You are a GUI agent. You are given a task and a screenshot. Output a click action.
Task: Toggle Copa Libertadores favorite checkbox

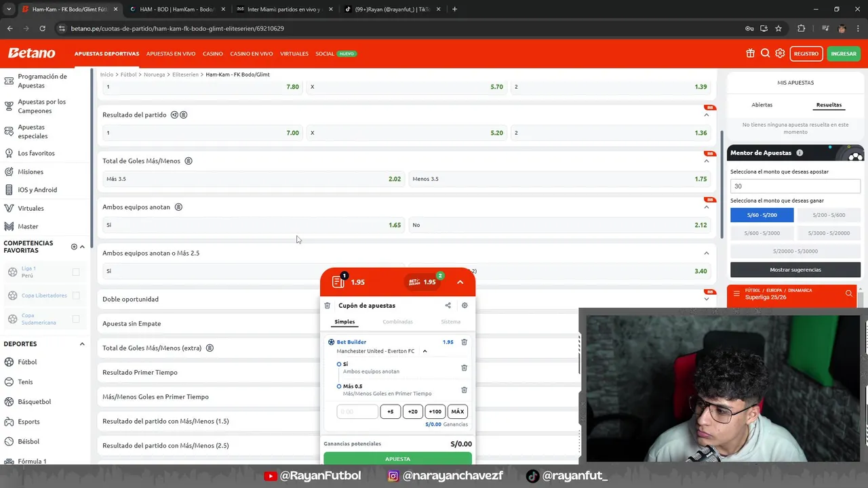coord(76,296)
